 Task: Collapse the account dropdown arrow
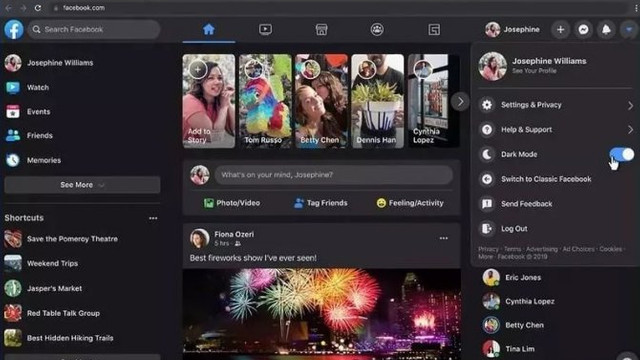pos(629,29)
